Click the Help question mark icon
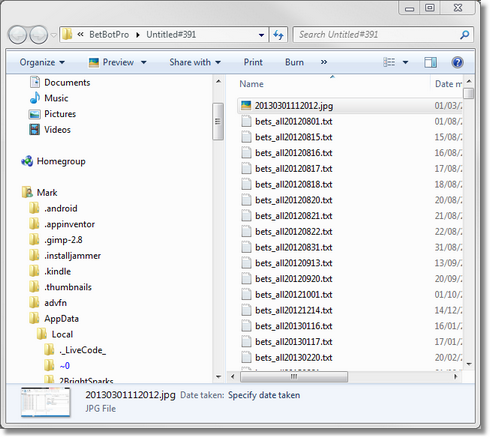490x438 pixels. 457,62
